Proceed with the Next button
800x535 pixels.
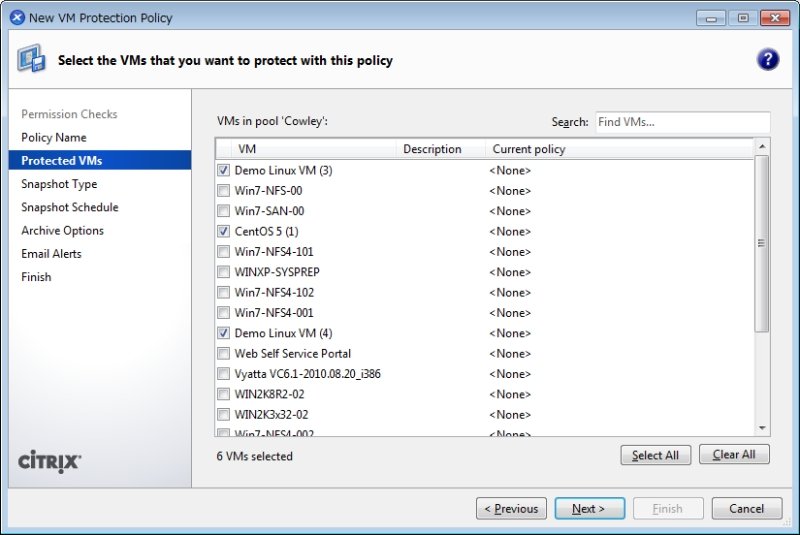tap(590, 508)
